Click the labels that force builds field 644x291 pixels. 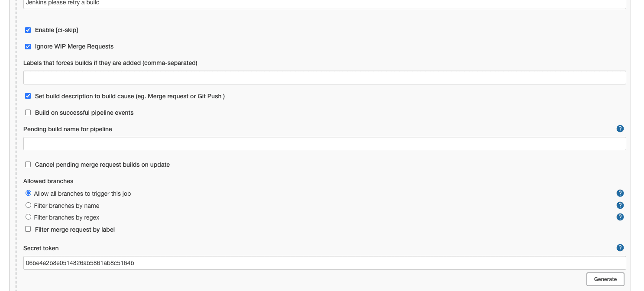click(x=324, y=78)
